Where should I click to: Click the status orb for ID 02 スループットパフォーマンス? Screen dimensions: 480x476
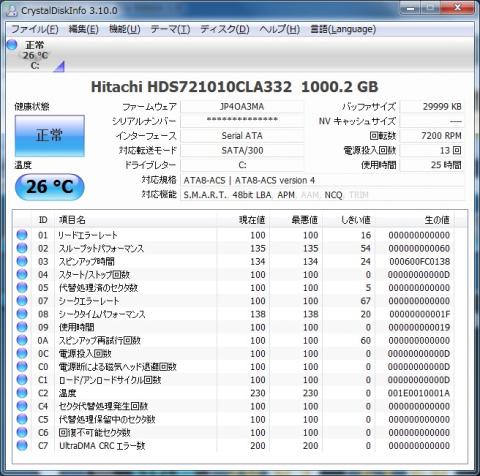coord(22,248)
